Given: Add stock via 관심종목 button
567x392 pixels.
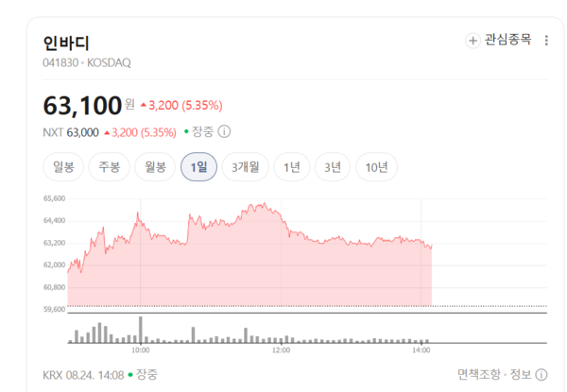Looking at the screenshot, I should [x=498, y=40].
